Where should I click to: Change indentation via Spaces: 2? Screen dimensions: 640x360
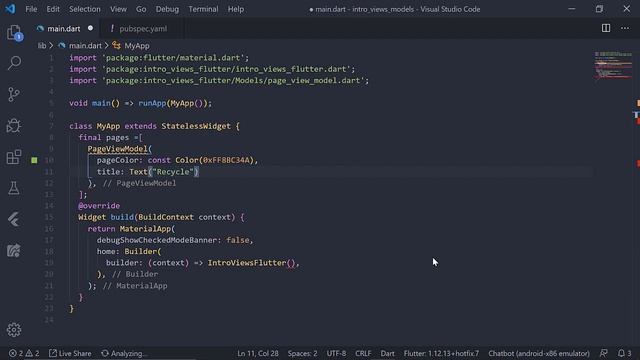point(302,353)
